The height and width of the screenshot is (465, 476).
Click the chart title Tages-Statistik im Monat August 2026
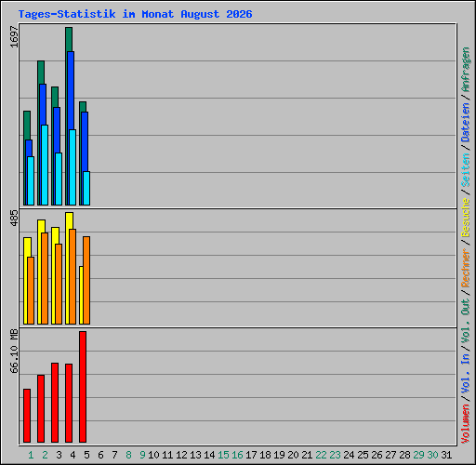click(x=135, y=14)
